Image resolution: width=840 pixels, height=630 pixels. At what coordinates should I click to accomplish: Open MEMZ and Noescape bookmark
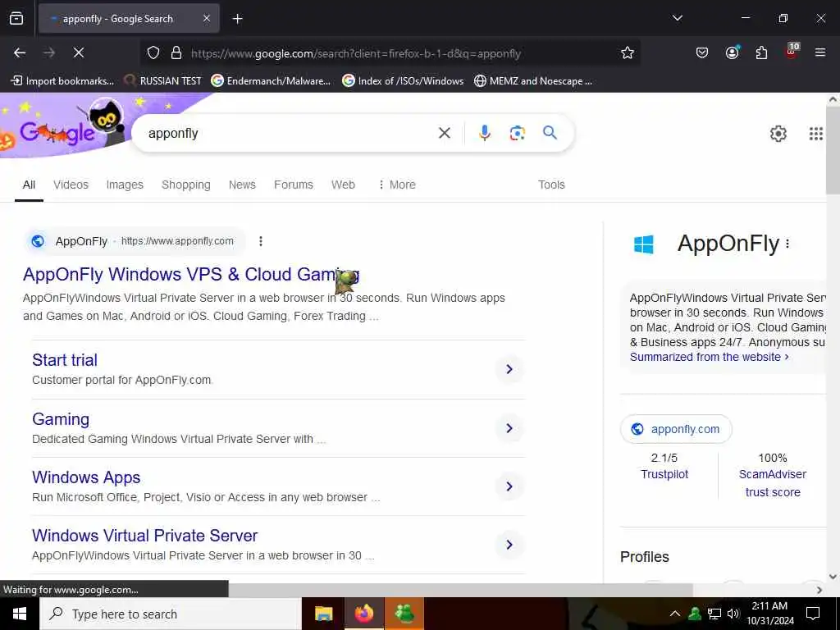[x=533, y=81]
